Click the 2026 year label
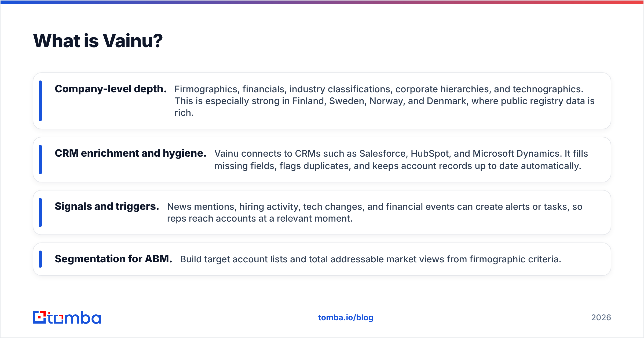The width and height of the screenshot is (644, 338). click(x=601, y=318)
